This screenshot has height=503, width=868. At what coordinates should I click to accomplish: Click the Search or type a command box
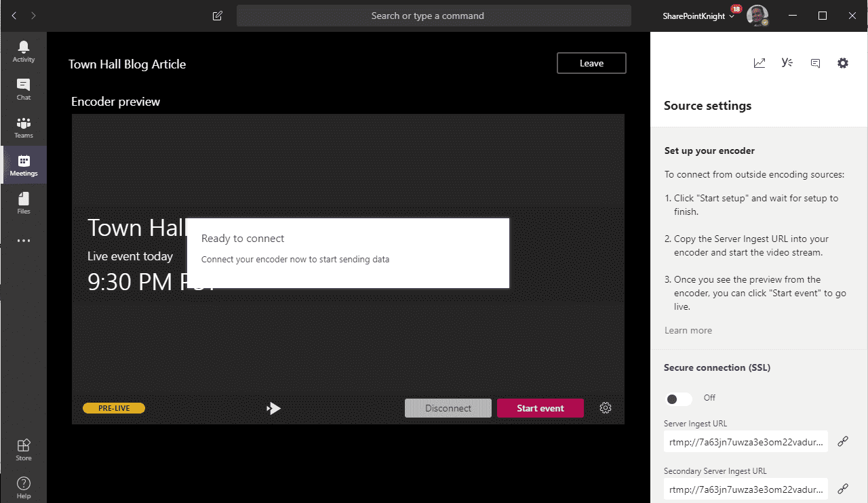tap(434, 16)
